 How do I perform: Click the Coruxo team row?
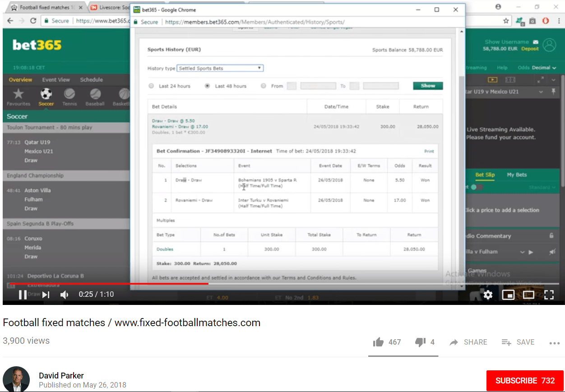click(x=33, y=239)
